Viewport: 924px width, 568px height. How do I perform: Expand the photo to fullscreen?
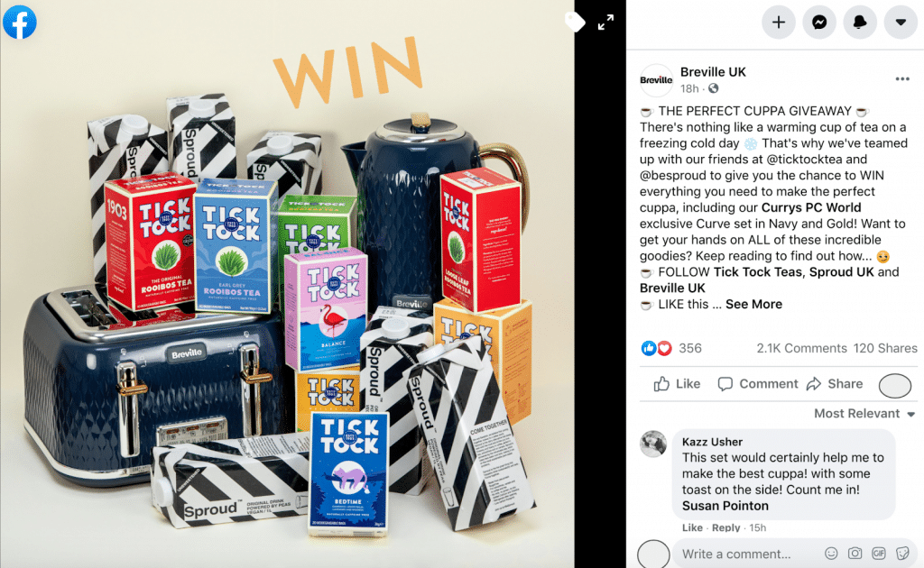tap(605, 23)
